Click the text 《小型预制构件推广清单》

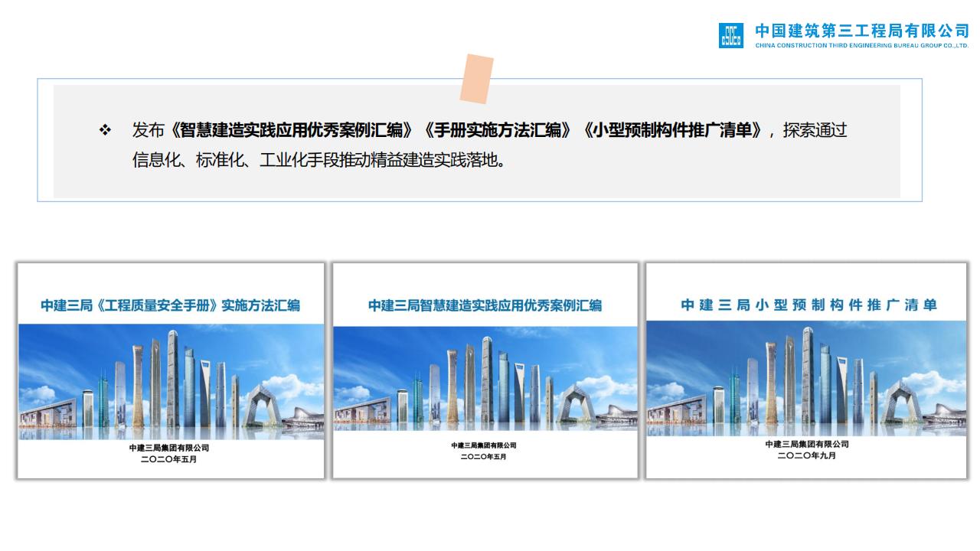click(674, 130)
